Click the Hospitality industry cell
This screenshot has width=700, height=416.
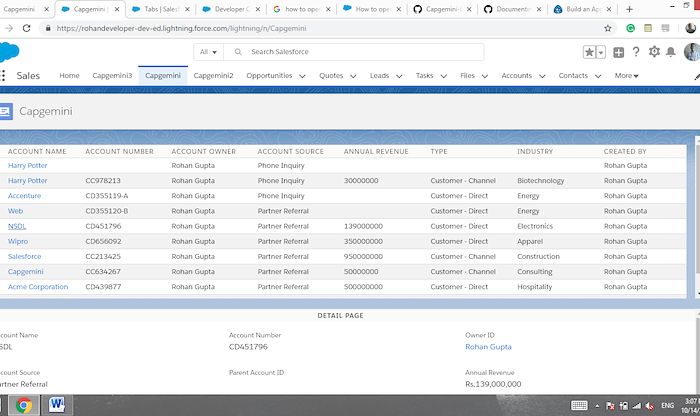(x=534, y=287)
